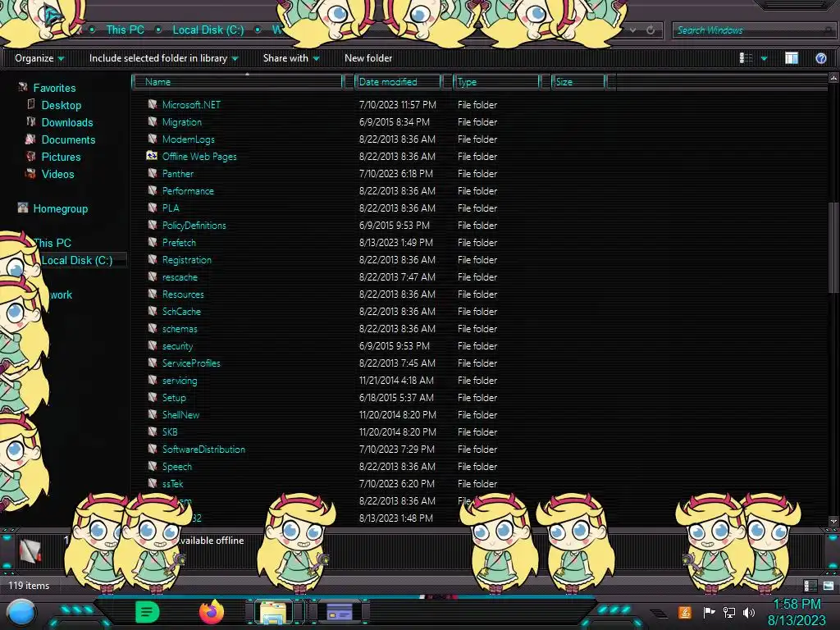Click the SoftwareDistribution folder icon

152,449
